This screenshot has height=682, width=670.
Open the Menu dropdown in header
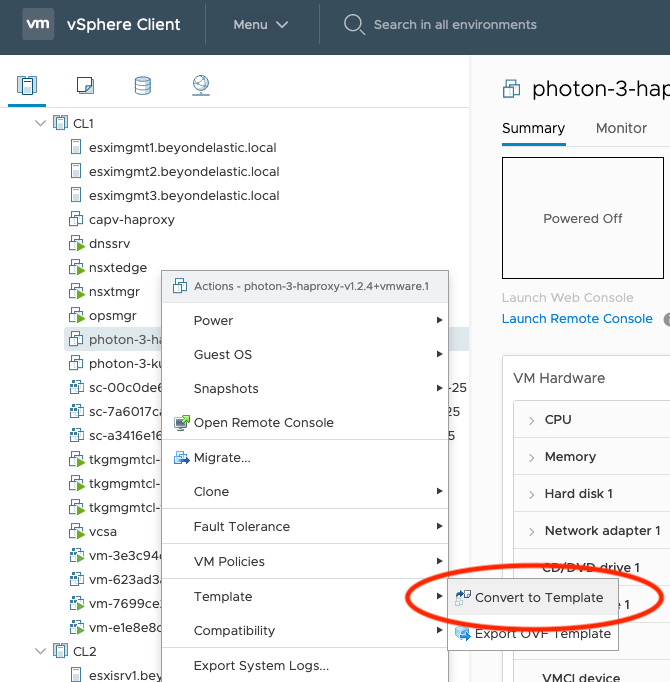point(260,24)
